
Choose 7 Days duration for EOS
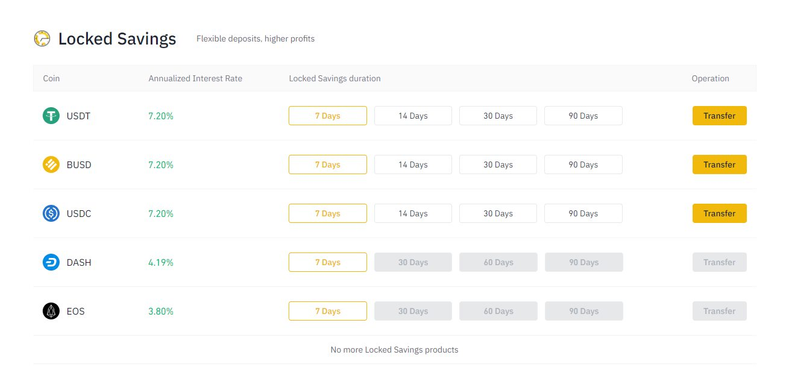tap(328, 311)
